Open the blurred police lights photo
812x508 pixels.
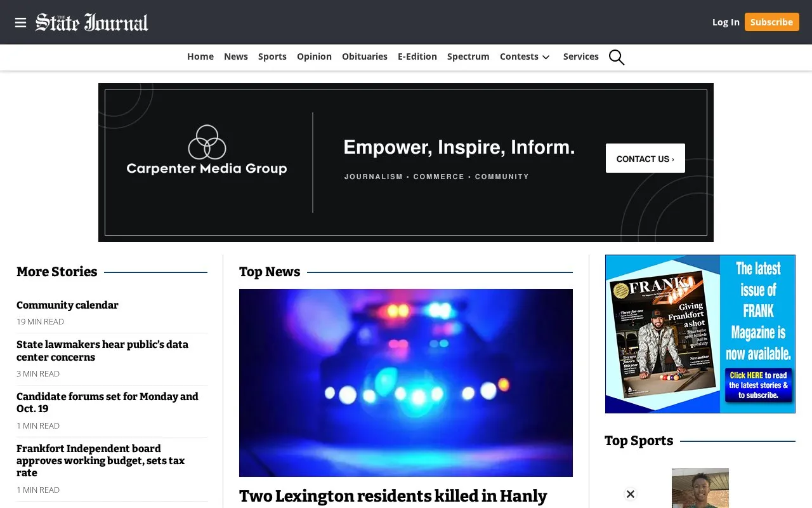(406, 383)
